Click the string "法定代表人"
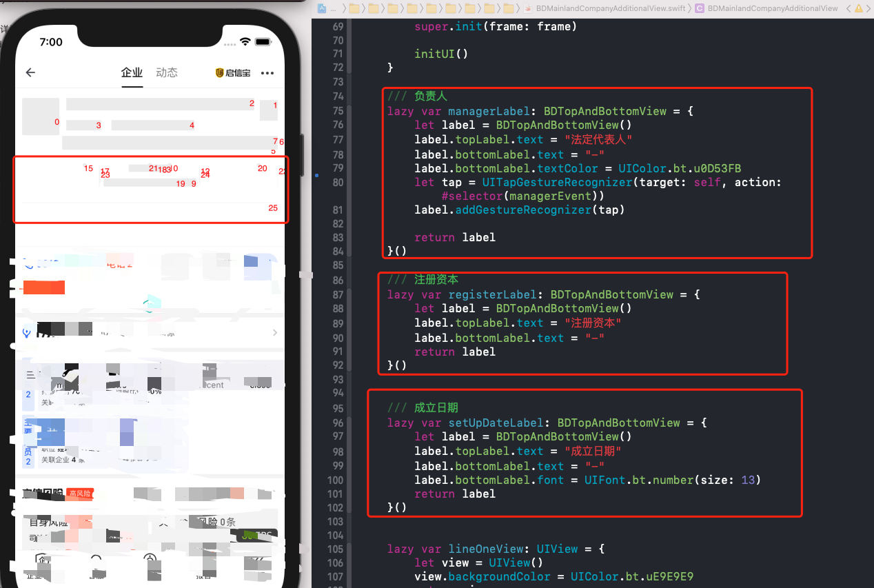The height and width of the screenshot is (588, 874). point(598,140)
